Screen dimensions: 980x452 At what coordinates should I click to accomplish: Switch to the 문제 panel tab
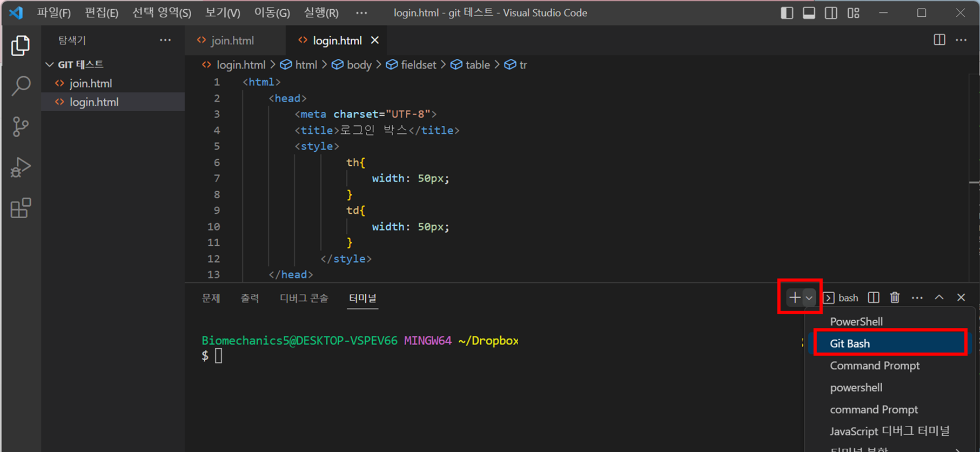click(211, 298)
